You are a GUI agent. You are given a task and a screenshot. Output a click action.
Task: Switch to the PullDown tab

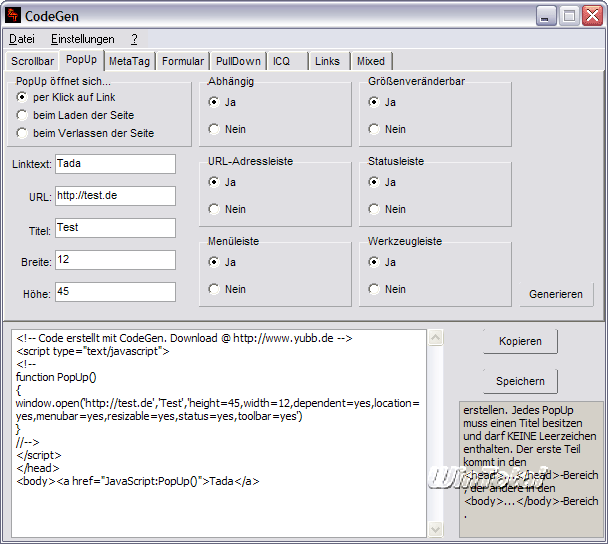(x=238, y=61)
